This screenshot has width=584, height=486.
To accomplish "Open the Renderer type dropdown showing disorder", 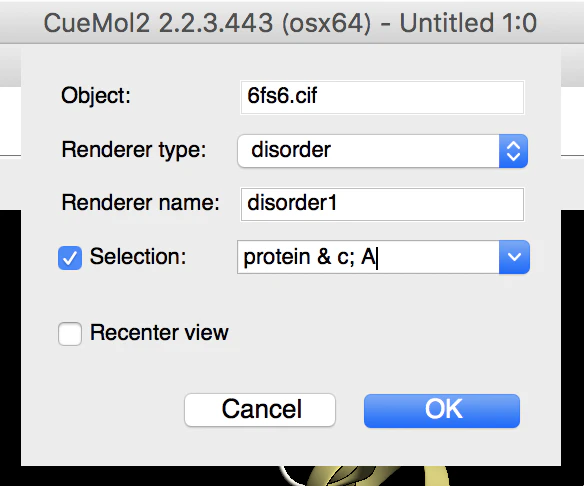I will coord(382,151).
